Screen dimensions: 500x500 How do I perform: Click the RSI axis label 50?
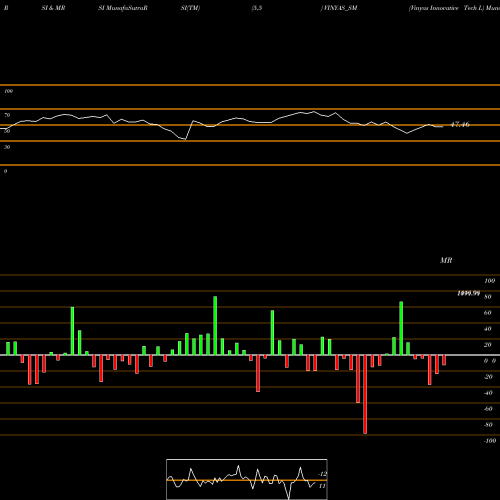pos(7,131)
